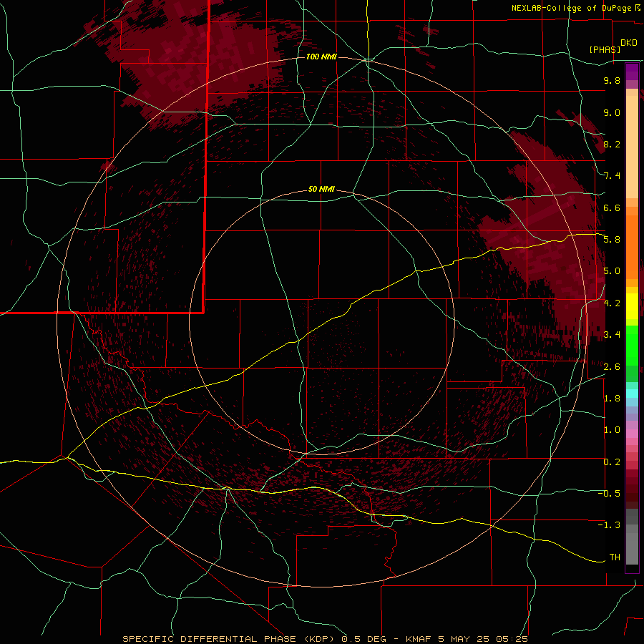Click the DKD legend title
This screenshot has width=644, height=644.
(x=628, y=42)
